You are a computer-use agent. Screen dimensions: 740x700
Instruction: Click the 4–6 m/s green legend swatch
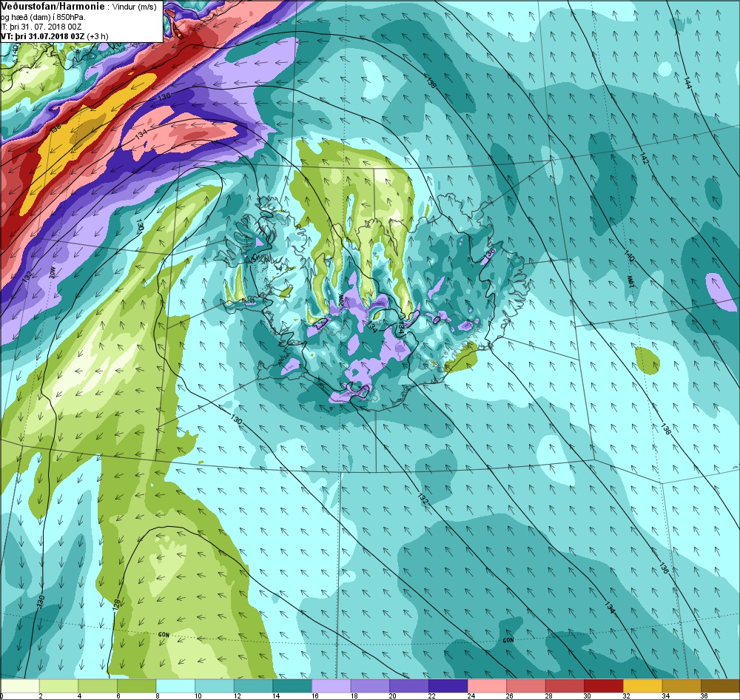tap(97, 685)
